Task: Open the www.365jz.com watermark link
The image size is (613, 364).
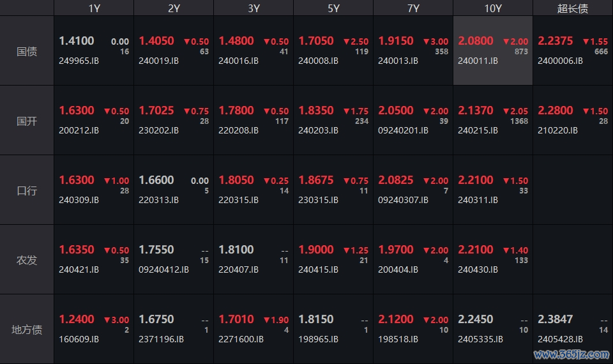Action: (571, 354)
